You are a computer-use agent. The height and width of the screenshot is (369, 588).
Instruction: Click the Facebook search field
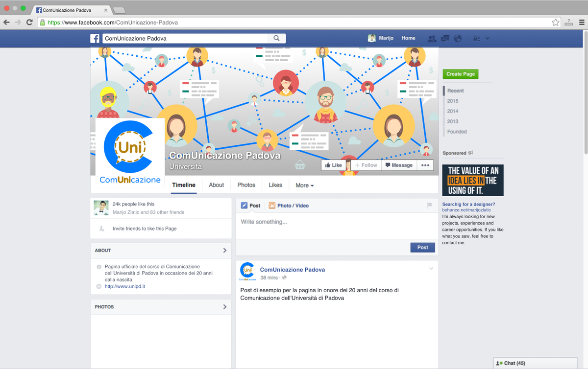click(x=185, y=38)
